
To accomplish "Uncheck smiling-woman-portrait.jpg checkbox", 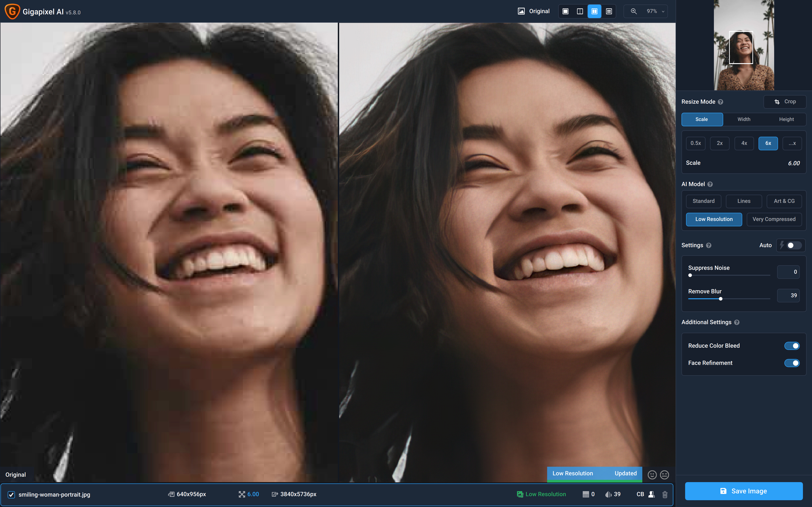I will click(11, 495).
